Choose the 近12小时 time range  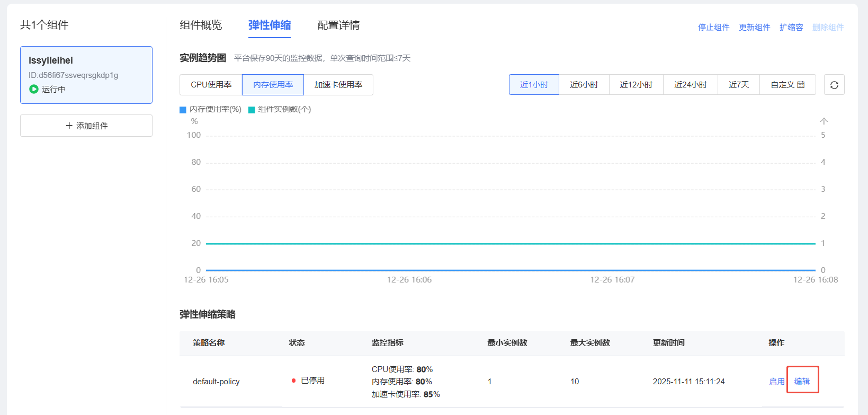pyautogui.click(x=636, y=85)
